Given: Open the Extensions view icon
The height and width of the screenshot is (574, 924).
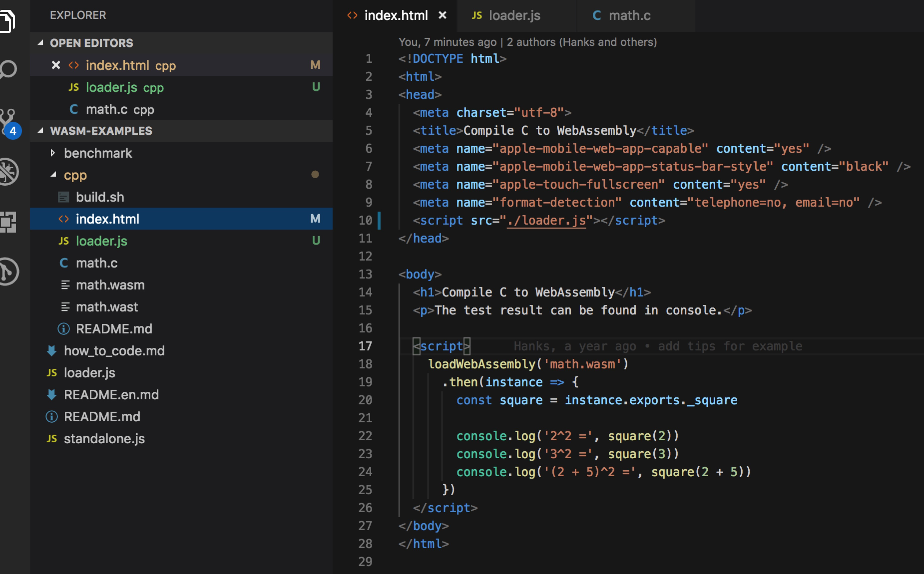Looking at the screenshot, I should coord(8,222).
